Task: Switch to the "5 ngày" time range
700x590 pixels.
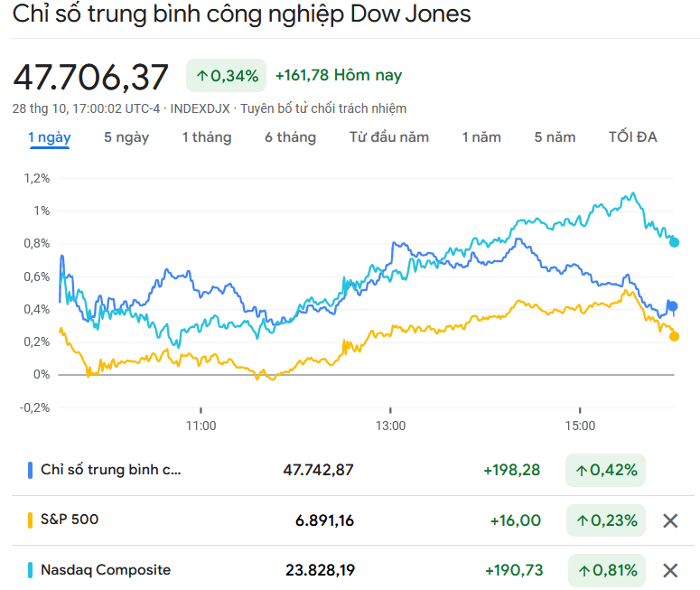Action: (126, 137)
